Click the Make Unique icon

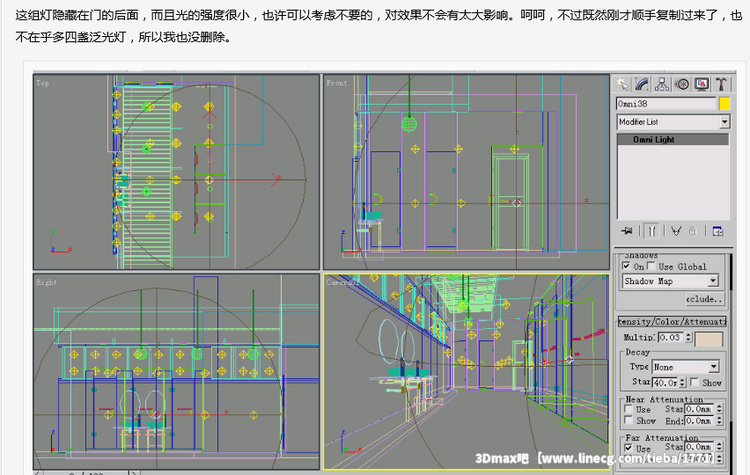(x=676, y=231)
